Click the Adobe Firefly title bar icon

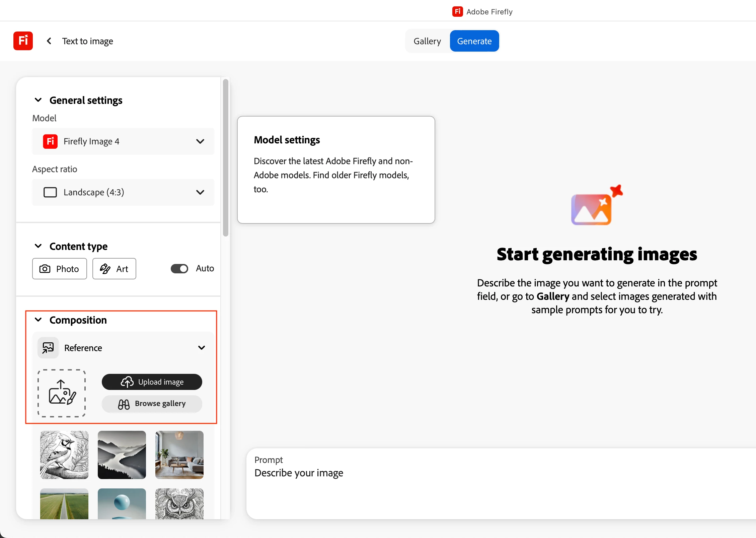(x=457, y=12)
